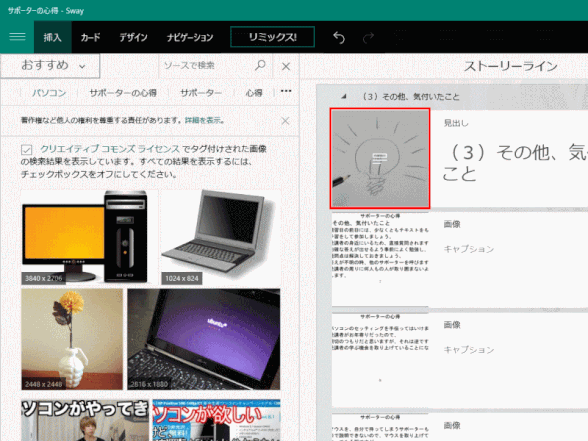
Task: Select the サポーターの心得 suggestion tag
Action: 123,93
